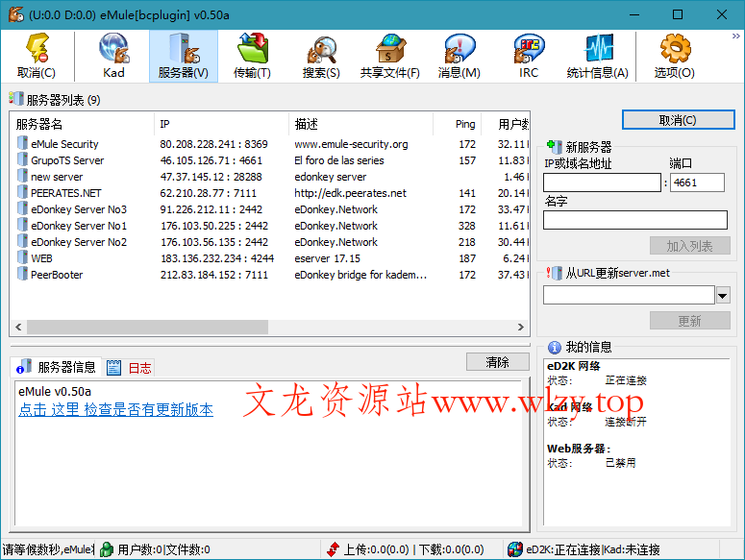Switch to the Log (日志) tab
This screenshot has height=560, width=745.
[x=129, y=367]
